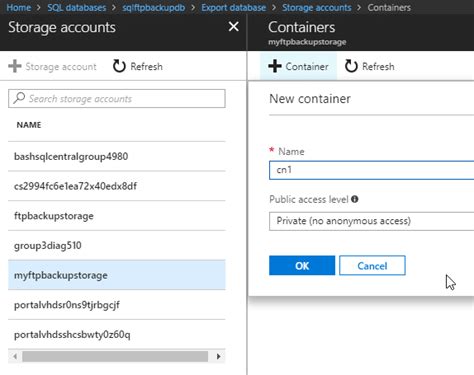Open the Public access level dropdown
This screenshot has width=474, height=375.
pos(371,221)
